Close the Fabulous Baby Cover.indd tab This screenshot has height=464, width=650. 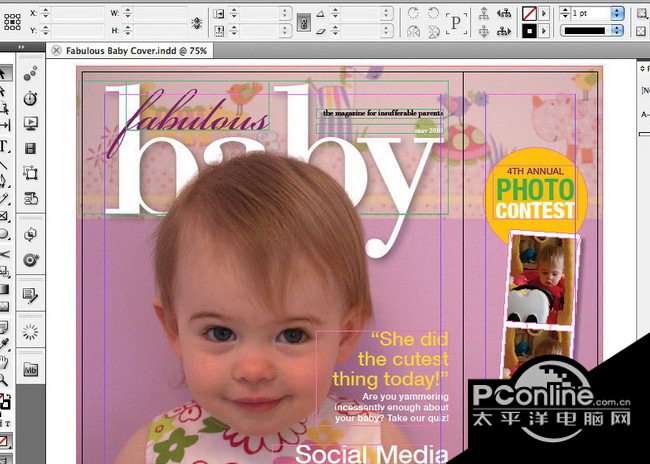point(56,50)
